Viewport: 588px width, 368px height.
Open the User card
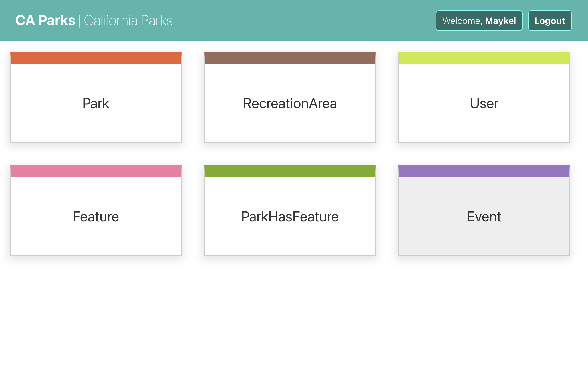tap(484, 103)
